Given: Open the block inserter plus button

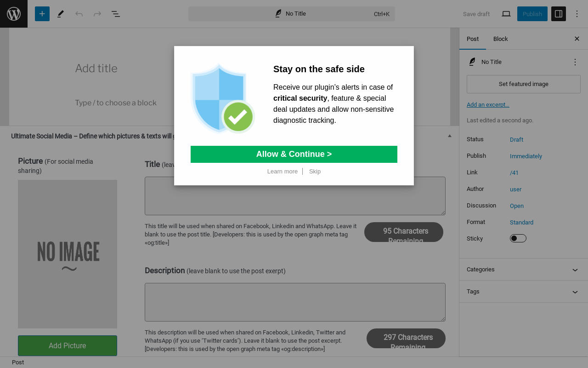Looking at the screenshot, I should (42, 14).
